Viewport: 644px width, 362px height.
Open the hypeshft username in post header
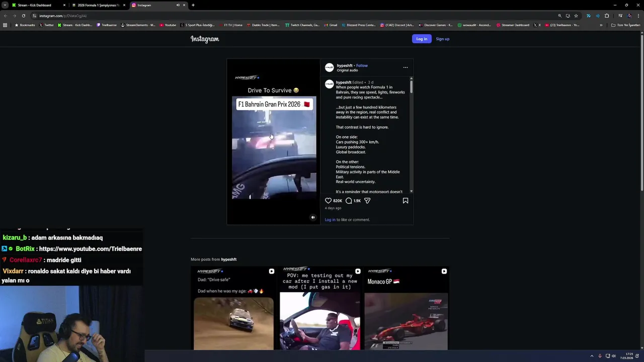(x=345, y=65)
